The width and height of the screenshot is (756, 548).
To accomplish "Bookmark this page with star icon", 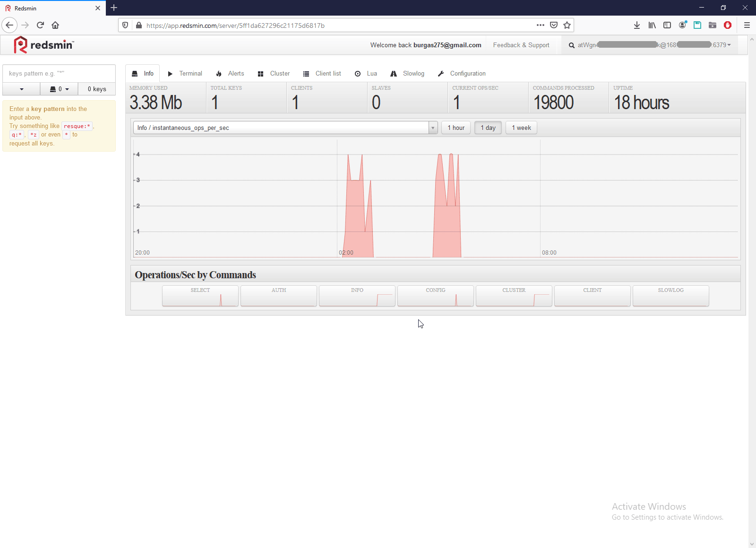I will pyautogui.click(x=567, y=25).
